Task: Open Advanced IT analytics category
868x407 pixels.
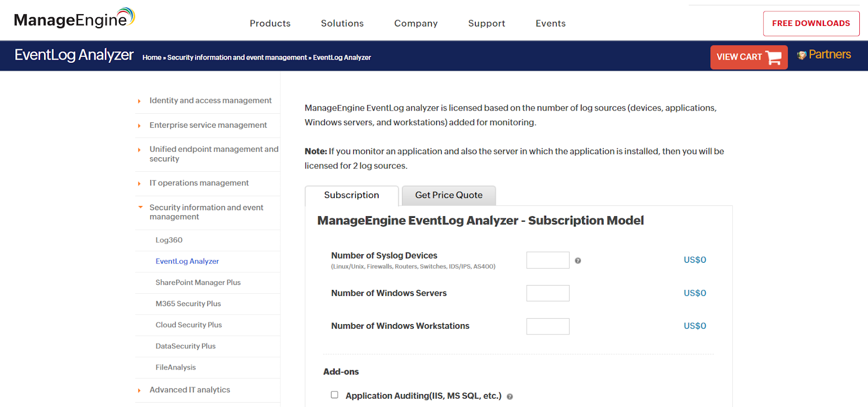Action: pos(190,390)
